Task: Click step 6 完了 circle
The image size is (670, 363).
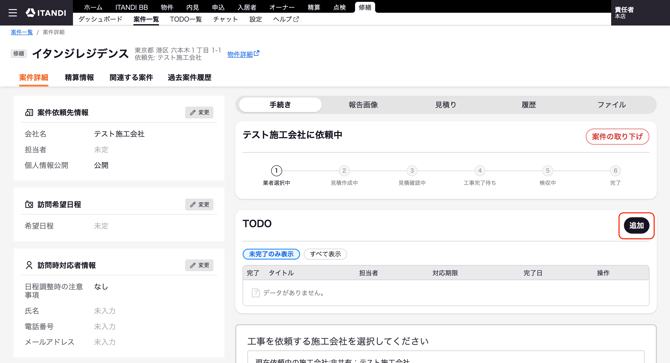Action: click(615, 171)
